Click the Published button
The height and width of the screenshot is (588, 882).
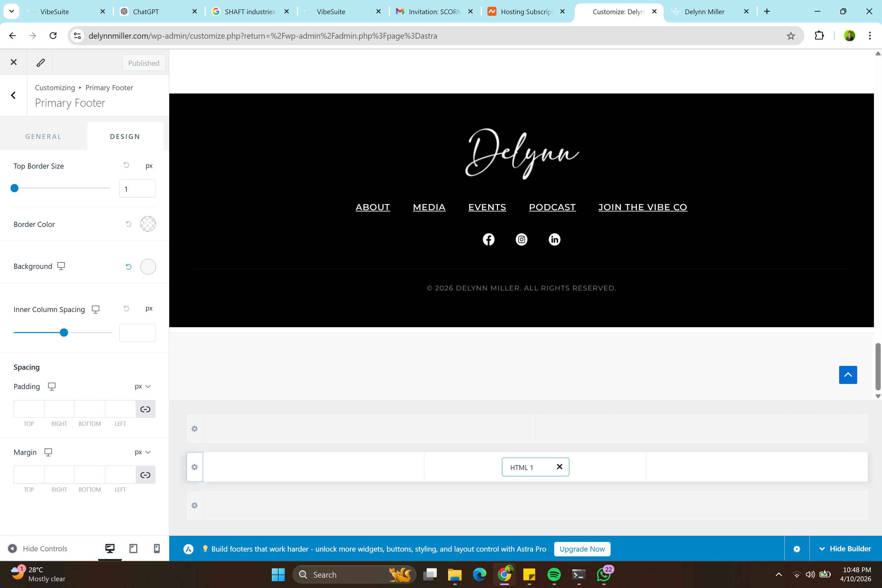pyautogui.click(x=144, y=63)
